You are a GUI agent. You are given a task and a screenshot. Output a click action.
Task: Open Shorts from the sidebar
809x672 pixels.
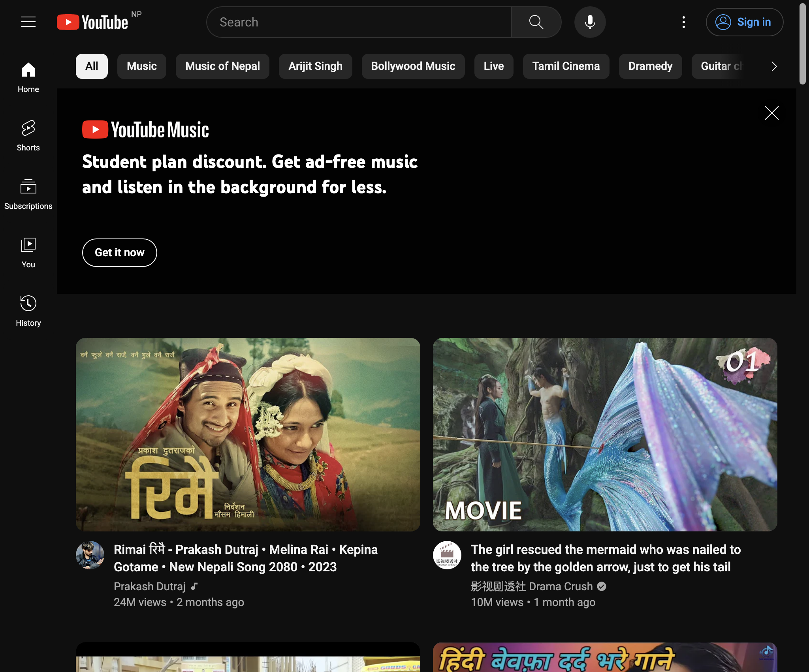pos(28,136)
